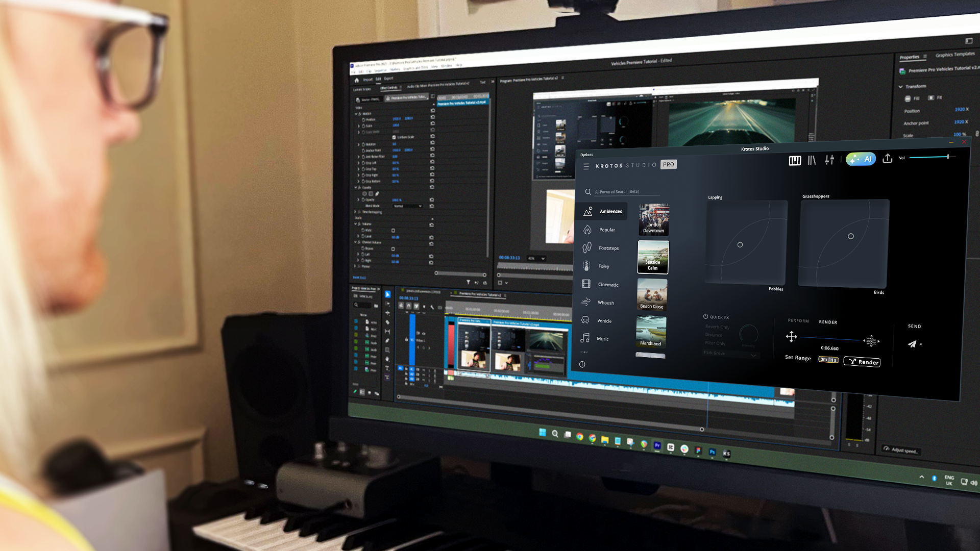Select the Hand tool in Premiere toolbar

tap(387, 359)
